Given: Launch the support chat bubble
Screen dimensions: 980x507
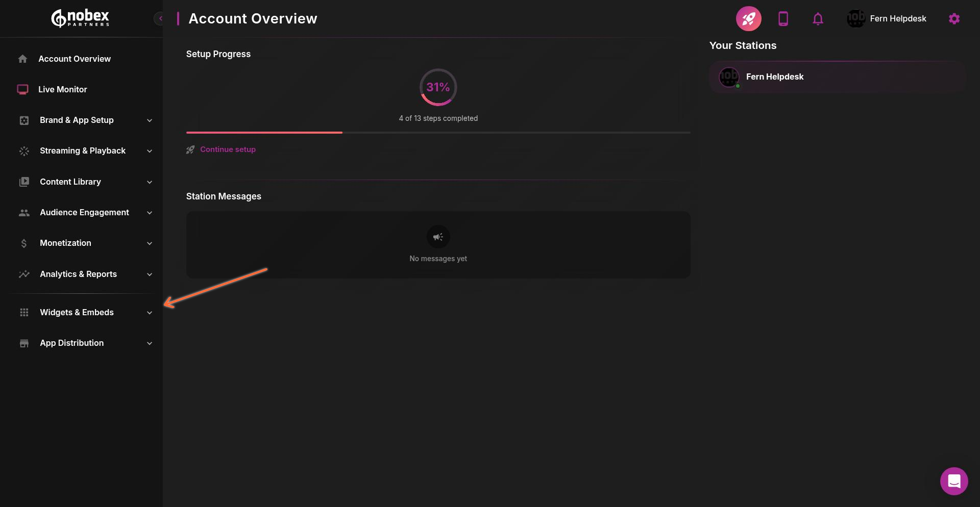Looking at the screenshot, I should pyautogui.click(x=953, y=480).
